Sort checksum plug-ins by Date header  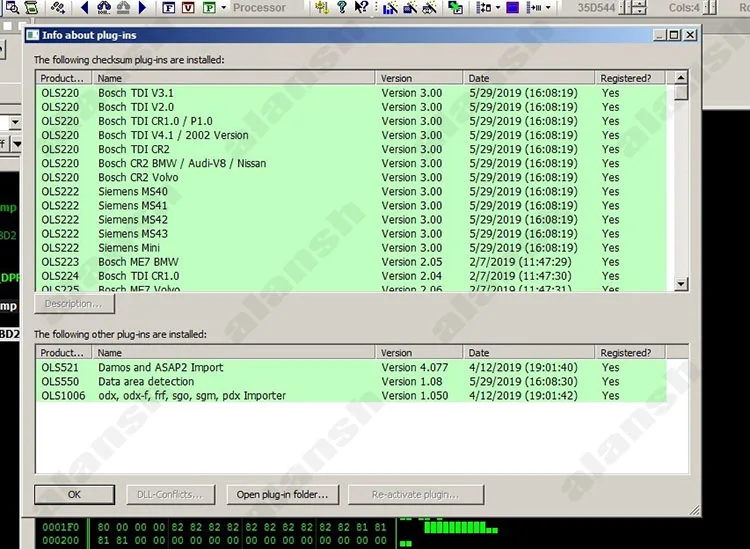click(x=529, y=78)
